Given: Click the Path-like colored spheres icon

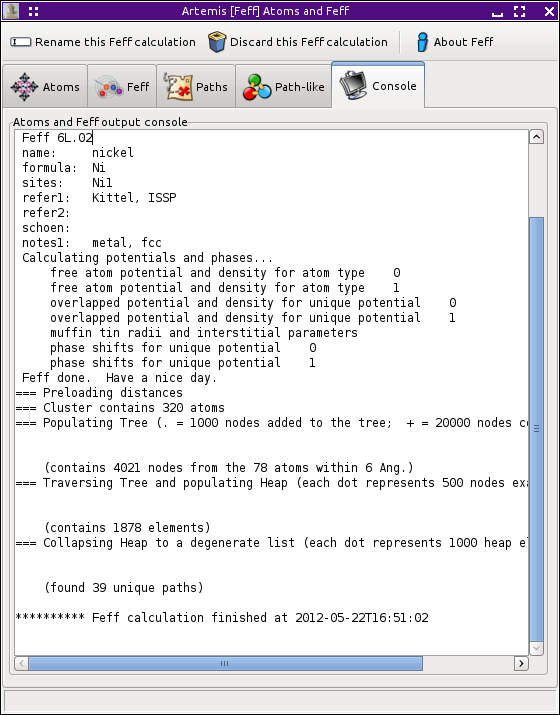Looking at the screenshot, I should pyautogui.click(x=257, y=87).
